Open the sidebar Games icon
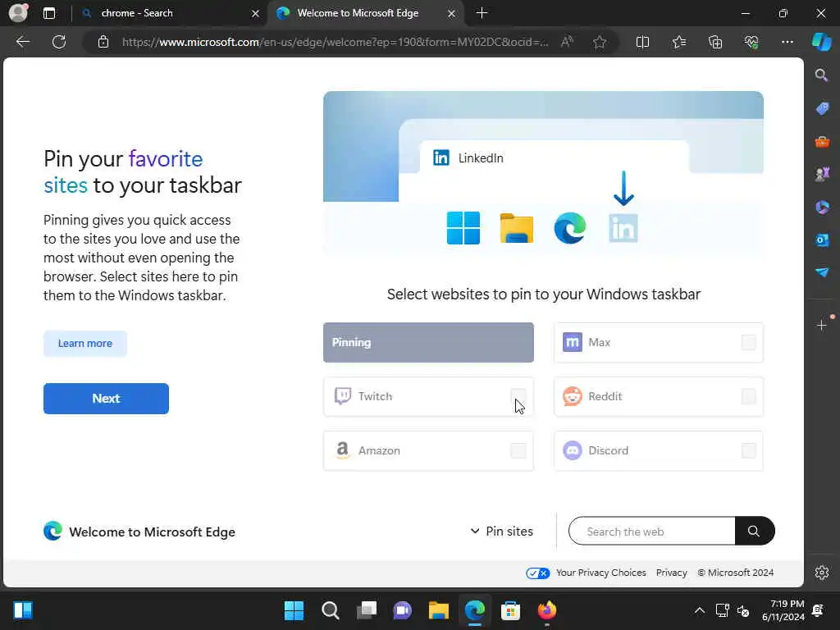The width and height of the screenshot is (840, 630). [822, 174]
